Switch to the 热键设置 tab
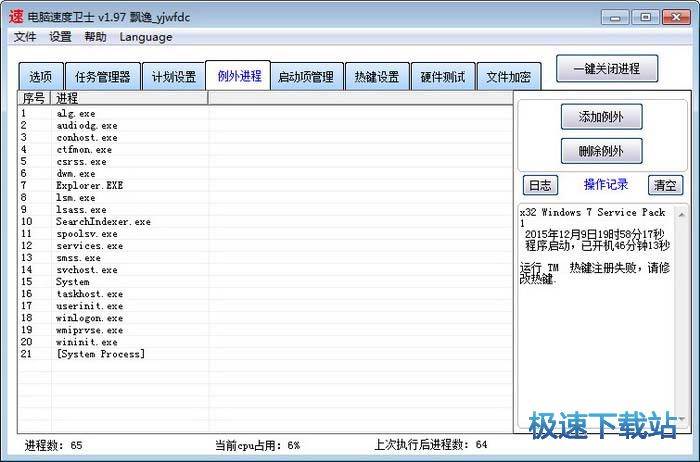Image resolution: width=700 pixels, height=462 pixels. click(x=376, y=77)
